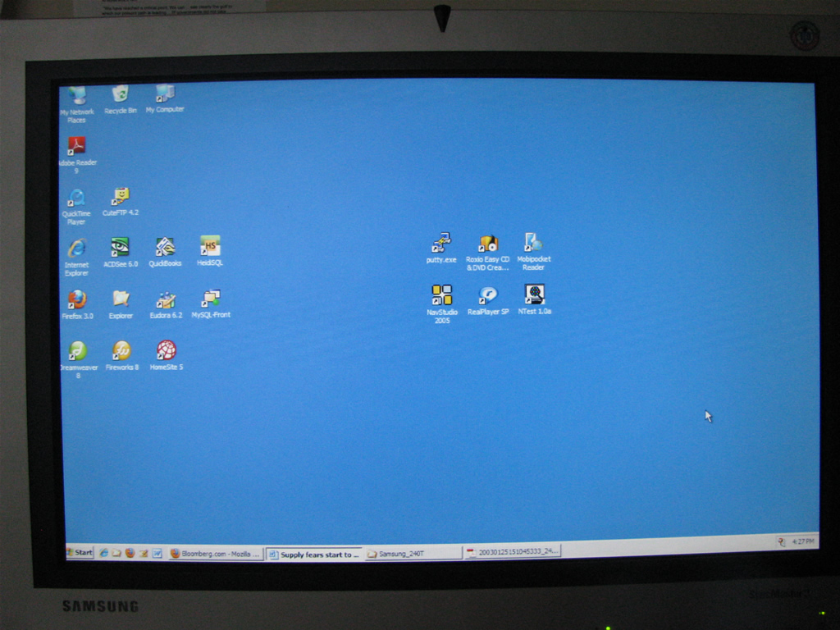Viewport: 840px width, 630px height.
Task: Select the Dreamweaver 8 shortcut
Action: pos(78,360)
